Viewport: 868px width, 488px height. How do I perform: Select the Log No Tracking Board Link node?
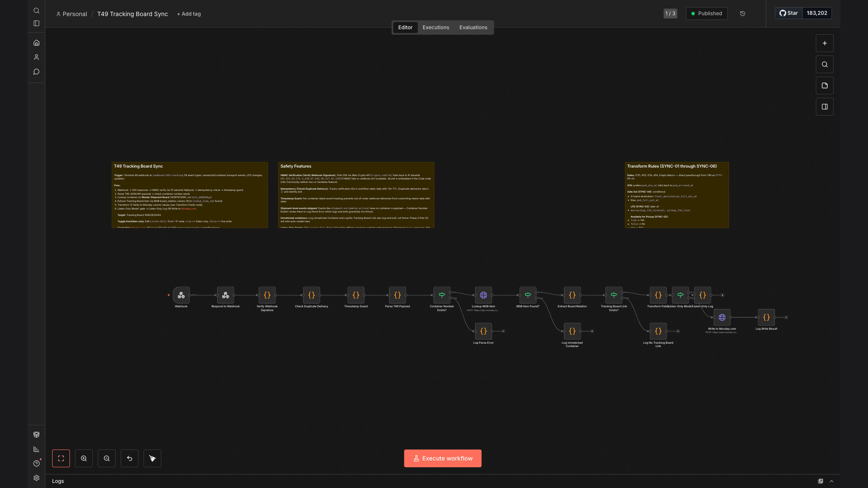[658, 331]
